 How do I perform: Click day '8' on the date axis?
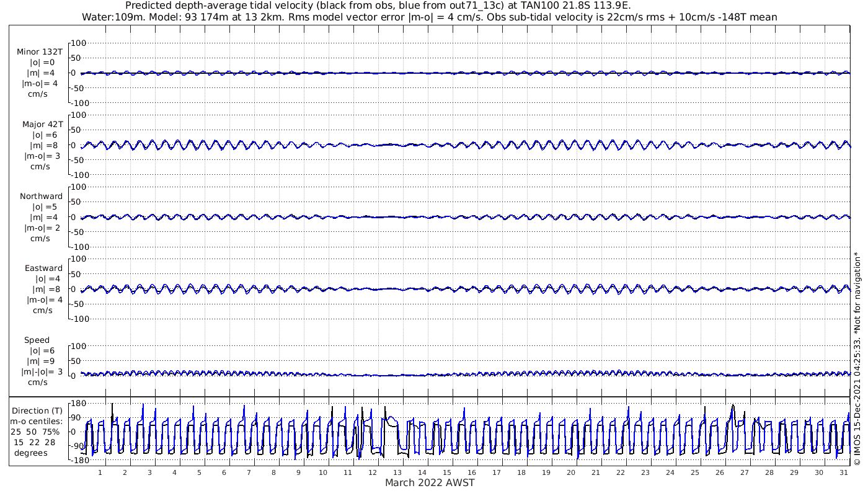pos(273,472)
